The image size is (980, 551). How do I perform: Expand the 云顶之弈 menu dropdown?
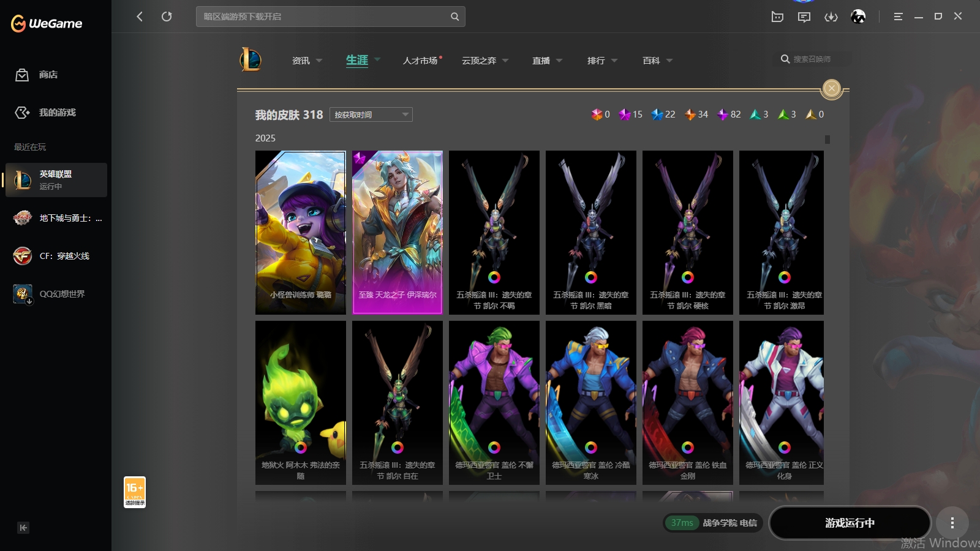coord(505,61)
